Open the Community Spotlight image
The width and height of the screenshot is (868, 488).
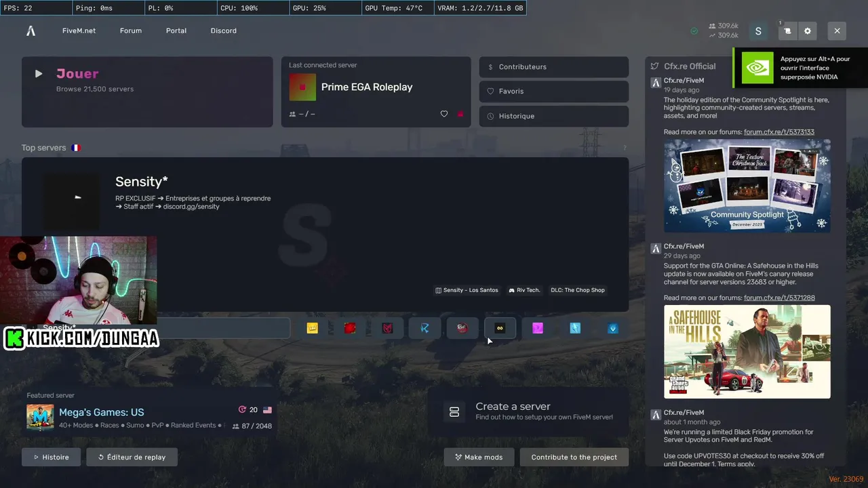747,186
